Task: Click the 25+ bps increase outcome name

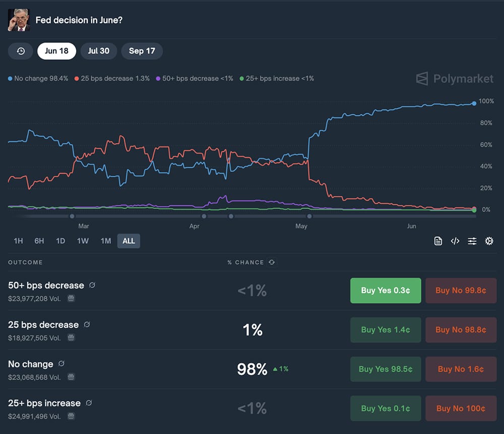Action: click(x=44, y=403)
